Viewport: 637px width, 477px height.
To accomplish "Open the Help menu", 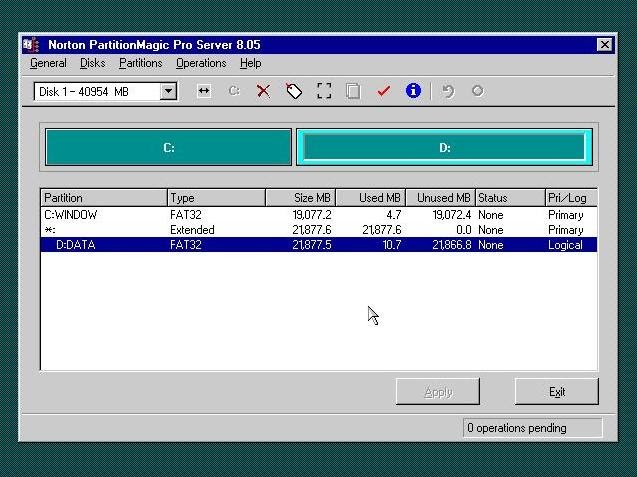I will 251,63.
